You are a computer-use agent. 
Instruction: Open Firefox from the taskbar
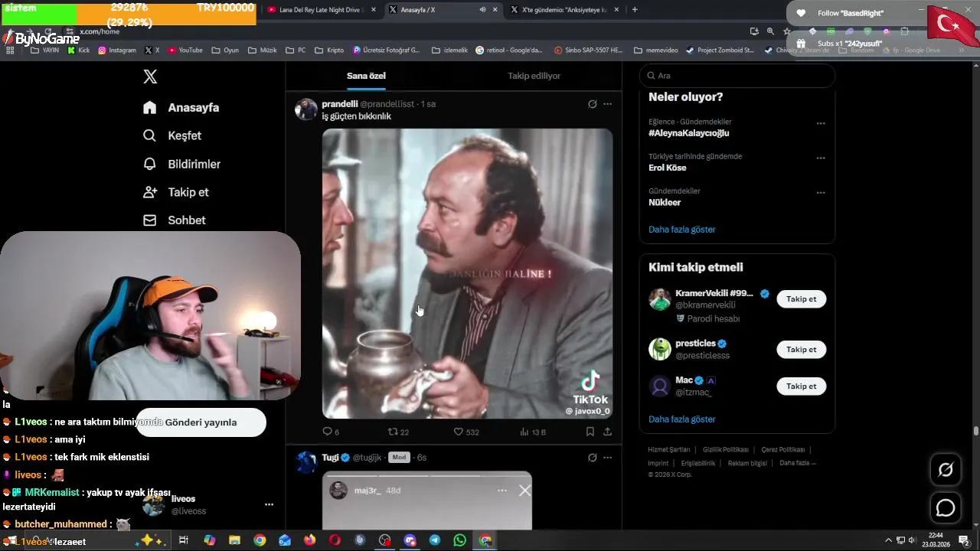[x=309, y=540]
